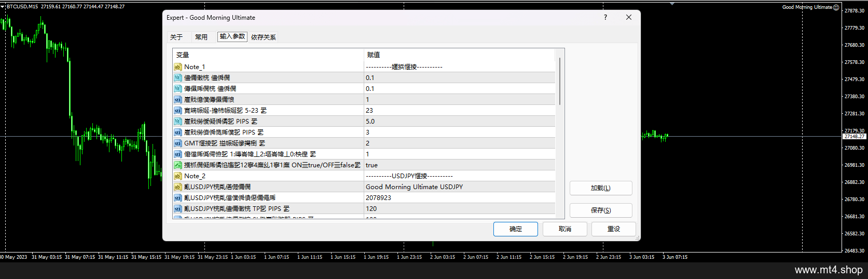Image resolution: width=868 pixels, height=279 pixels.
Task: Click the Good Morning Ultimate label on the chart
Action: (807, 7)
